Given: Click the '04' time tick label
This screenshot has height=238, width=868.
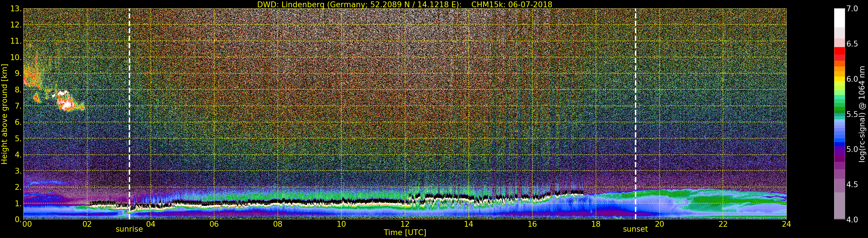Looking at the screenshot, I should 151,224.
